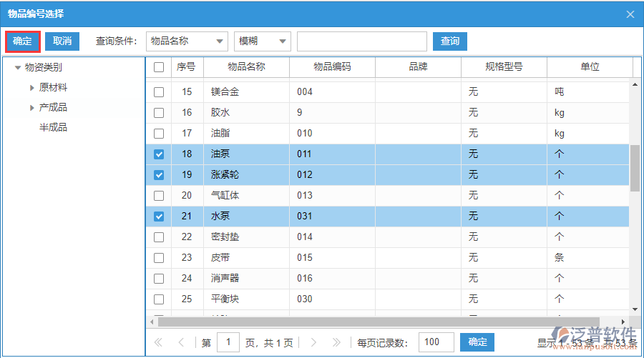644x358 pixels.
Task: Click the previous page arrow
Action: [181, 343]
